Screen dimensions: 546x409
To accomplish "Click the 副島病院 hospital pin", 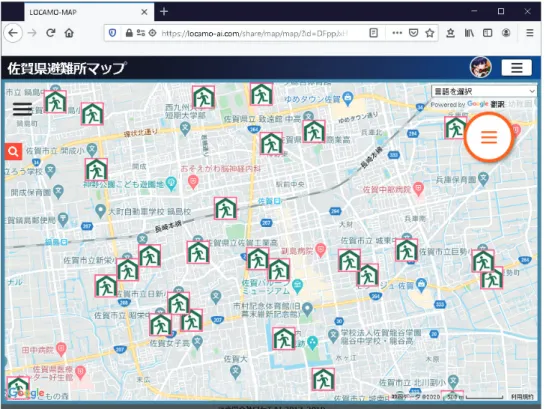I will pos(320,249).
